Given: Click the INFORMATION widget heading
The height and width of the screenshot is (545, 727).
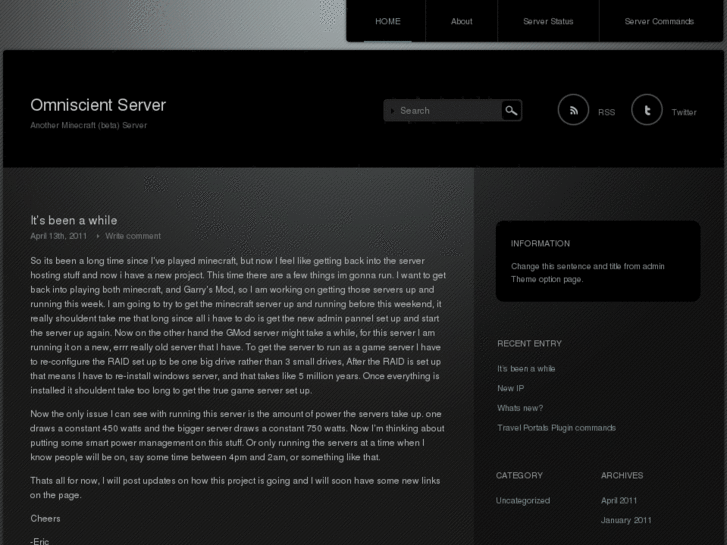Looking at the screenshot, I should click(x=540, y=244).
